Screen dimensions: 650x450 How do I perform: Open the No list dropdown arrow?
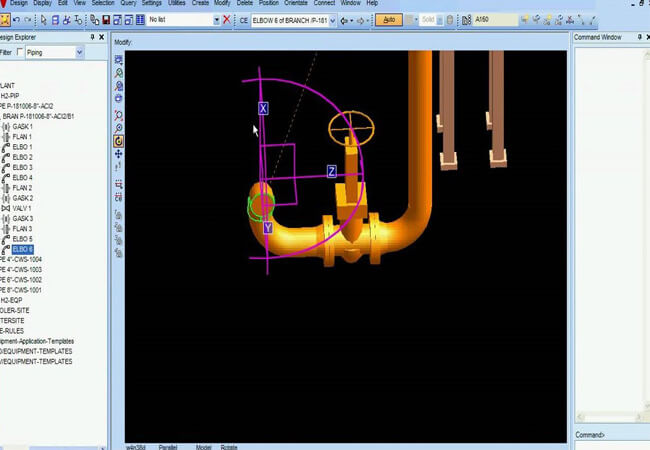(x=216, y=19)
